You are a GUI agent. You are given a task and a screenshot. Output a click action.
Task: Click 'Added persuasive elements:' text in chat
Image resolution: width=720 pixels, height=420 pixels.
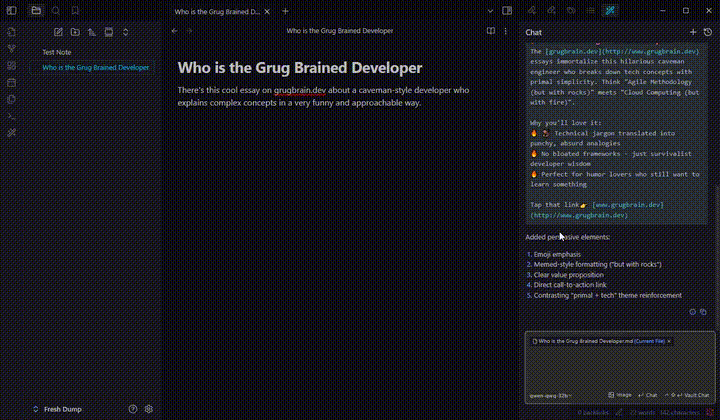pyautogui.click(x=568, y=237)
